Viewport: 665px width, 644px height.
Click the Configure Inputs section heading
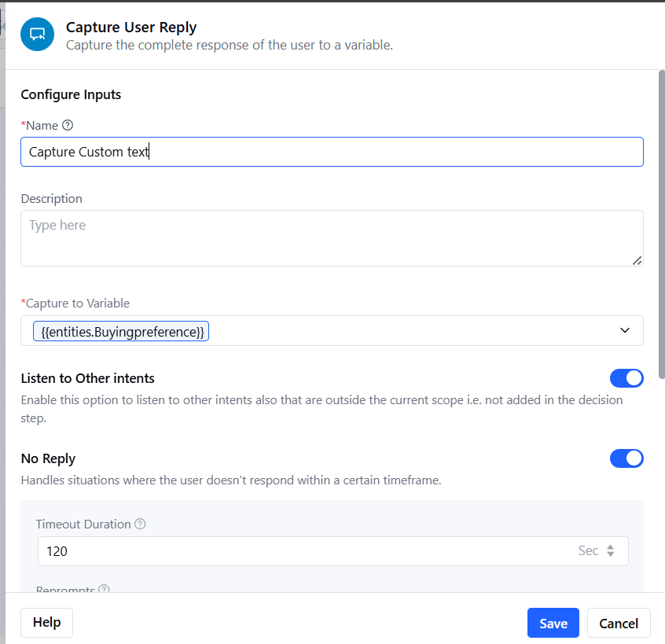click(x=71, y=94)
